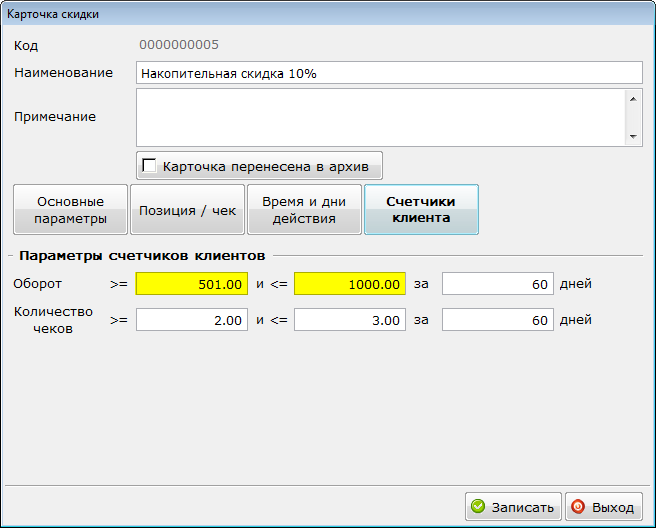Image resolution: width=656 pixels, height=528 pixels.
Task: Click the green checkmark icon on Записать
Action: coord(478,506)
